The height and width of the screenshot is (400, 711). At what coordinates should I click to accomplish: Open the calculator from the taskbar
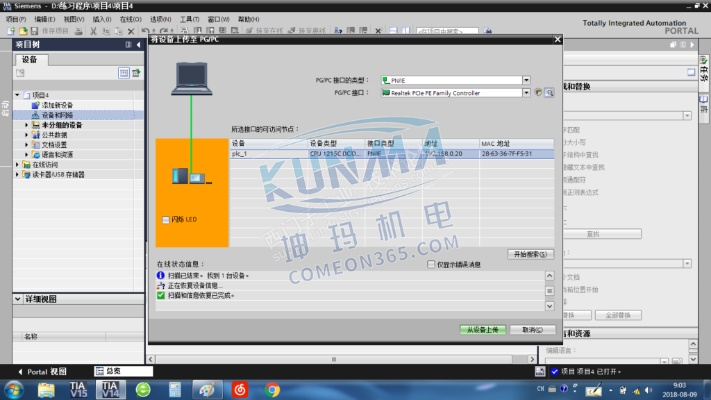pos(175,390)
